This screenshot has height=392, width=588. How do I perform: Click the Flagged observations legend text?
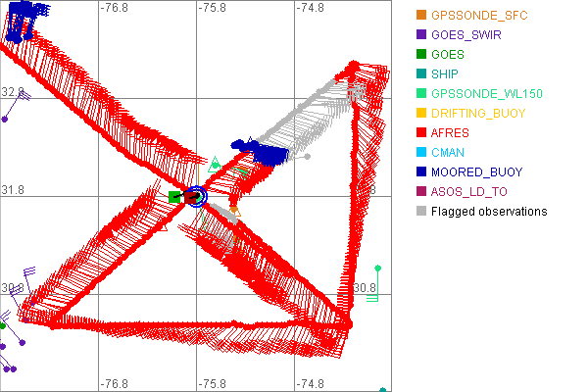[489, 211]
